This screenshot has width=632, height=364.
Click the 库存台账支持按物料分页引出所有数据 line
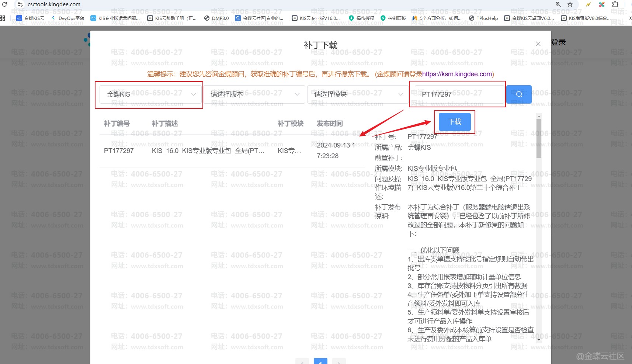click(467, 286)
